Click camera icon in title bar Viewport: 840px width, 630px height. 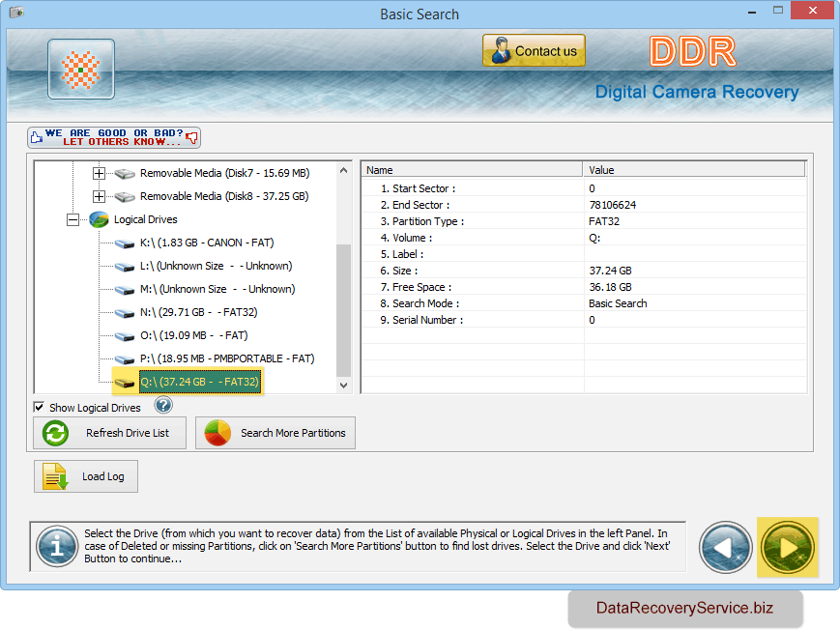pos(16,12)
